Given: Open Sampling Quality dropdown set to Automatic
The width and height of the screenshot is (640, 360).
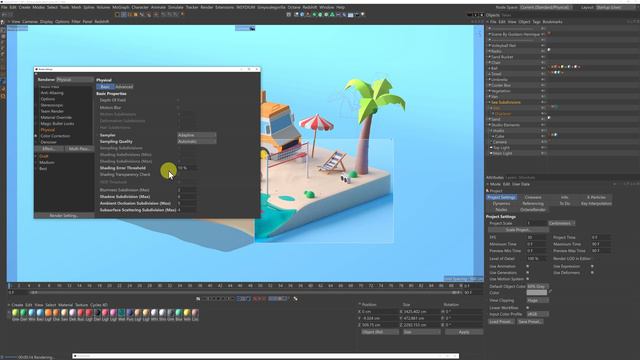Looking at the screenshot, I should tap(197, 141).
